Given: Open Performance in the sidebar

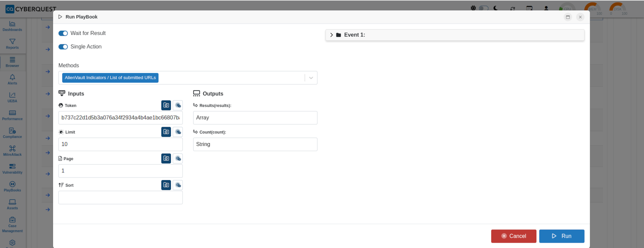Looking at the screenshot, I should pyautogui.click(x=13, y=115).
